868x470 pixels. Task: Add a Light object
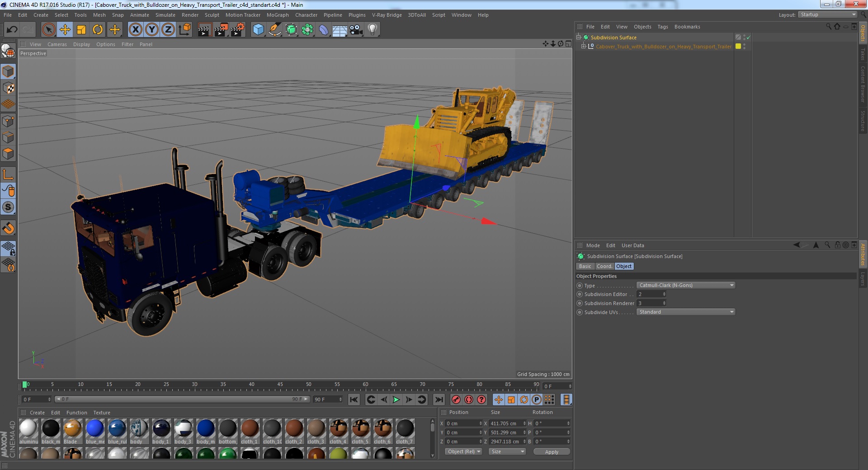[373, 30]
